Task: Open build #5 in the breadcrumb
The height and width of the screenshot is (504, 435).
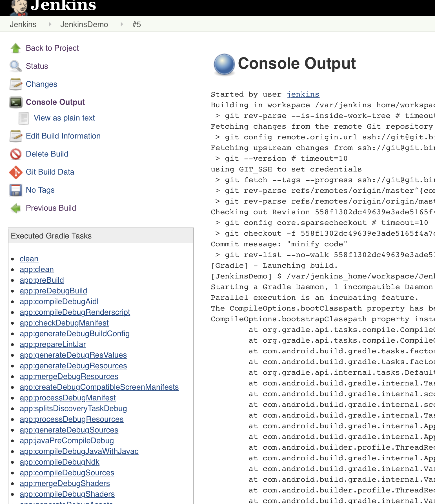Action: point(136,24)
